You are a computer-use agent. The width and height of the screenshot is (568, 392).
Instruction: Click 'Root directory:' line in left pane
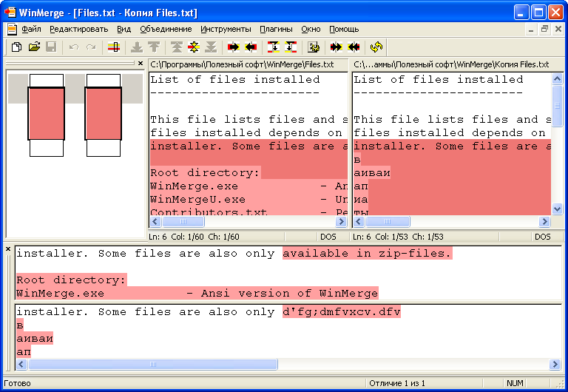(x=205, y=173)
